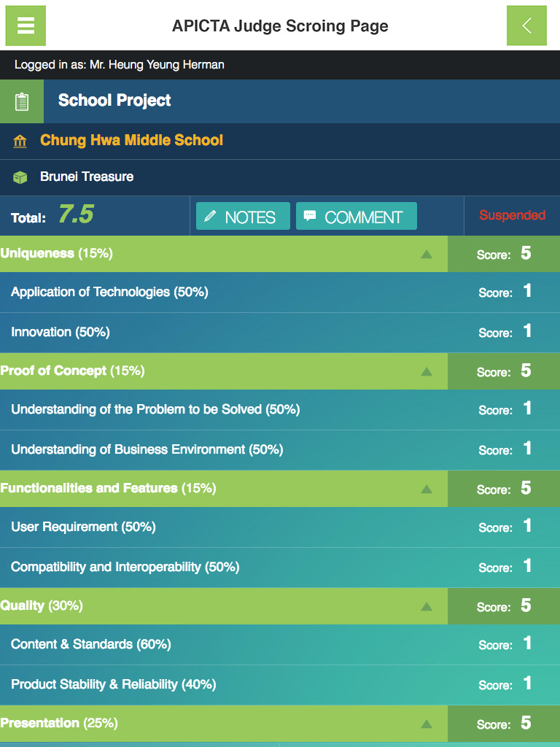Click Product Stability & Reliability label
This screenshot has width=560, height=747.
113,684
